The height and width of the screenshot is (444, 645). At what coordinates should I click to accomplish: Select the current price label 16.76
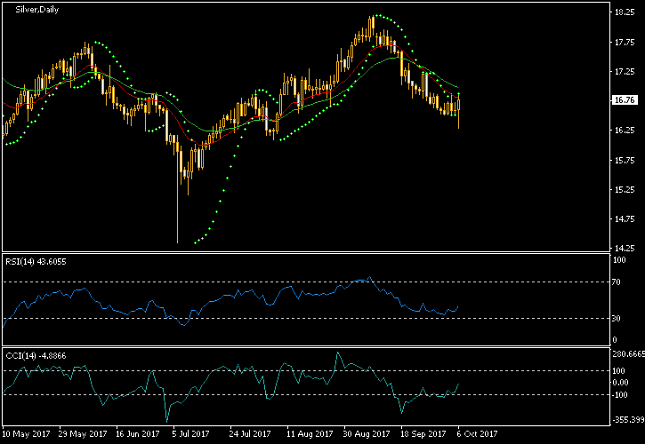point(624,100)
